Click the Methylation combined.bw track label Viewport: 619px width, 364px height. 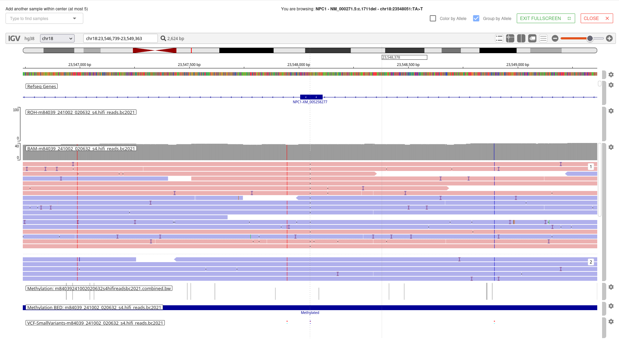pos(99,288)
